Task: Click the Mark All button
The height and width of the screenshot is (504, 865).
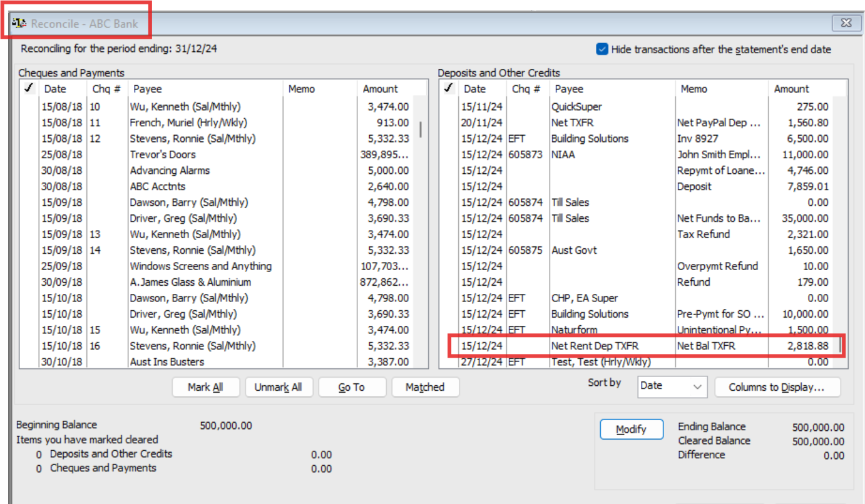Action: click(x=205, y=388)
